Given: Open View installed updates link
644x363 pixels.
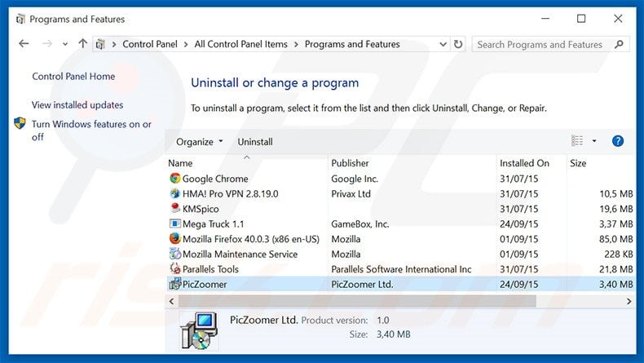Looking at the screenshot, I should click(x=77, y=105).
